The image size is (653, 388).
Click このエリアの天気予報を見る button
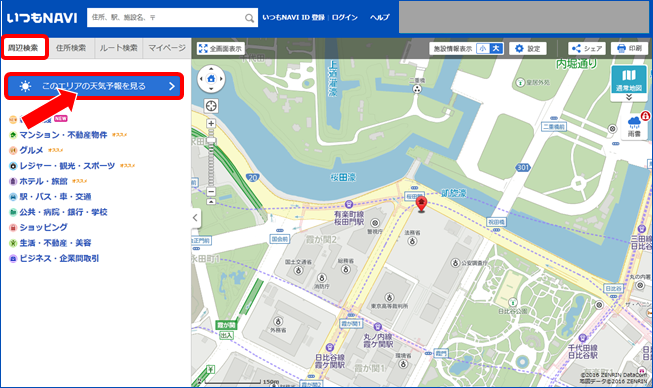(94, 86)
